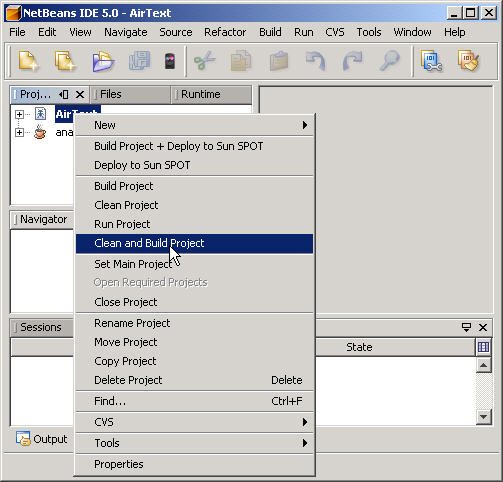Click the Sessions table column chooser icon
This screenshot has width=503, height=482.
(x=483, y=347)
